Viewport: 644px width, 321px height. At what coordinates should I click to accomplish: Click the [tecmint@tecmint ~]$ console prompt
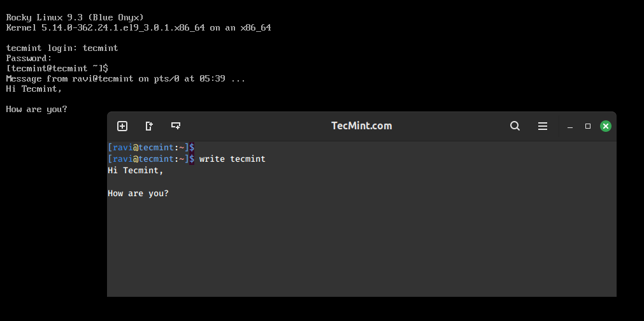pyautogui.click(x=57, y=68)
